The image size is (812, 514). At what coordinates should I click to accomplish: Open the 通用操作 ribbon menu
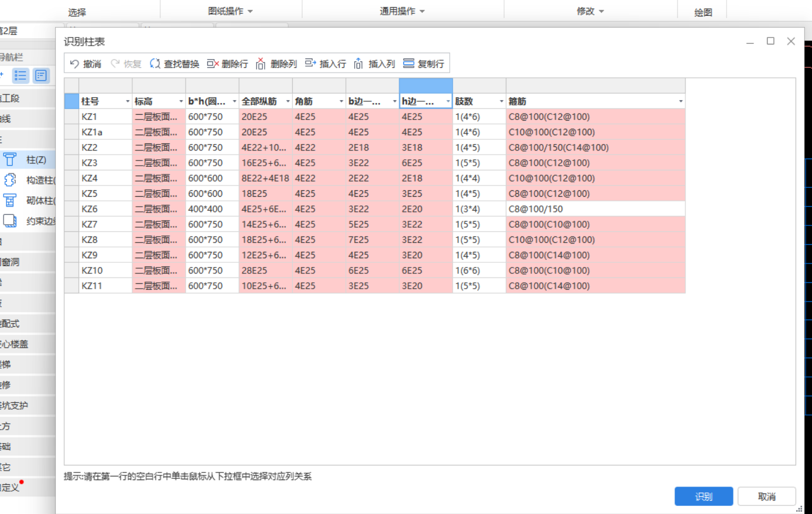(x=402, y=11)
